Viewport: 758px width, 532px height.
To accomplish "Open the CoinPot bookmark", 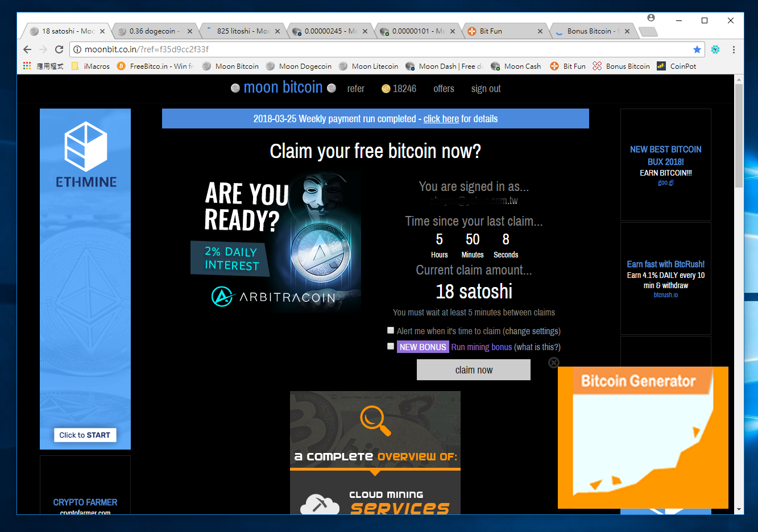I will 676,66.
